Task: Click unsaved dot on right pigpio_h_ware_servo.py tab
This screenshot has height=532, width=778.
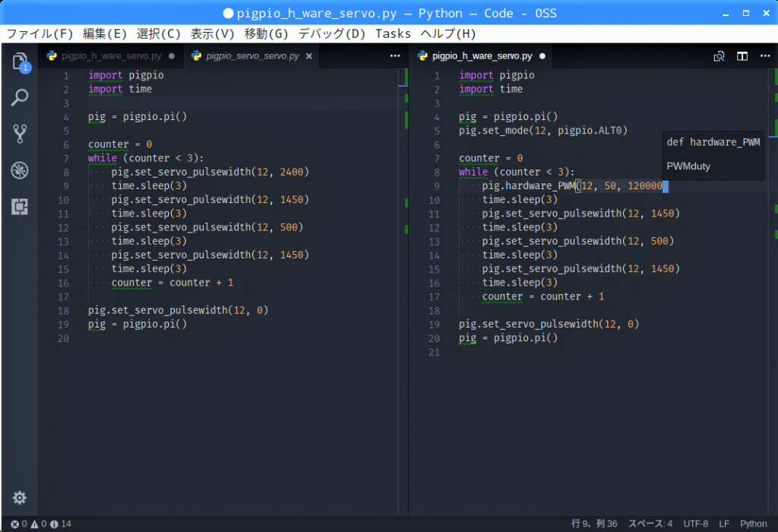Action: pyautogui.click(x=542, y=56)
